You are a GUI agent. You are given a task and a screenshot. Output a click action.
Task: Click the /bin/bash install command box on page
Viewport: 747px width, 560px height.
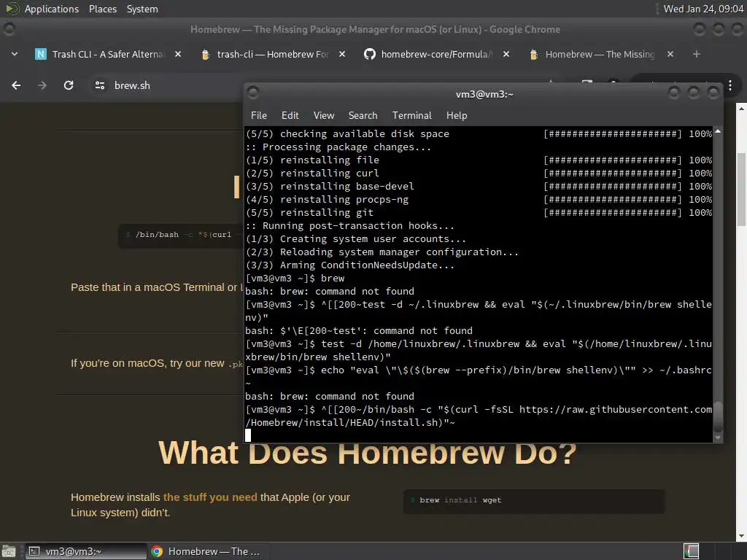(x=181, y=236)
